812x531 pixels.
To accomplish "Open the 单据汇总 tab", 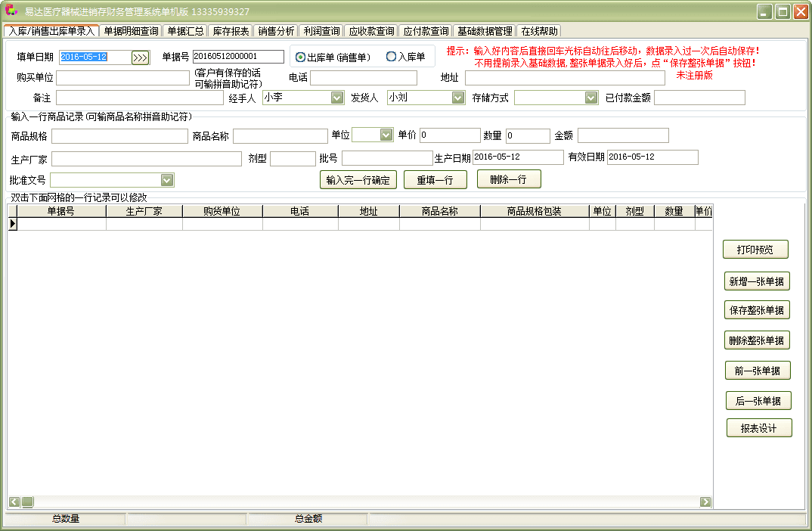I will [x=185, y=31].
